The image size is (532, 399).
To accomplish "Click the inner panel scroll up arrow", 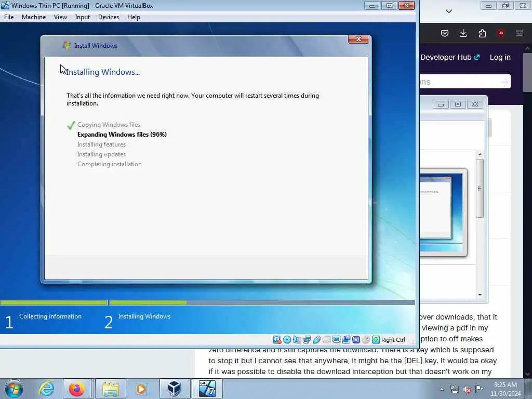I will (x=480, y=154).
